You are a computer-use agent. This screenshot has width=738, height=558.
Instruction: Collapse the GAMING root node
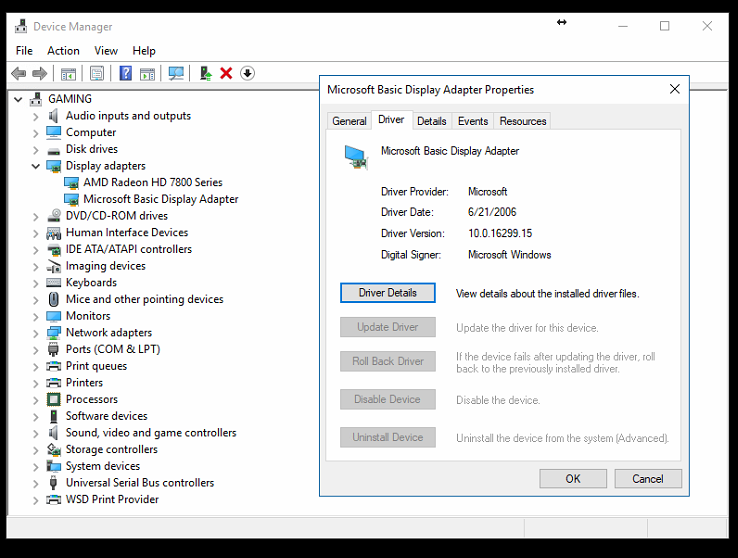(x=18, y=99)
